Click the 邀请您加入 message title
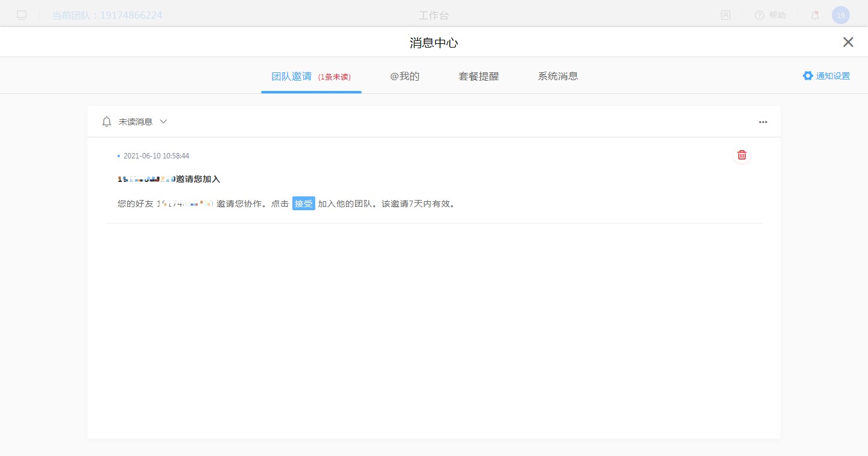The width and height of the screenshot is (868, 456). (198, 179)
